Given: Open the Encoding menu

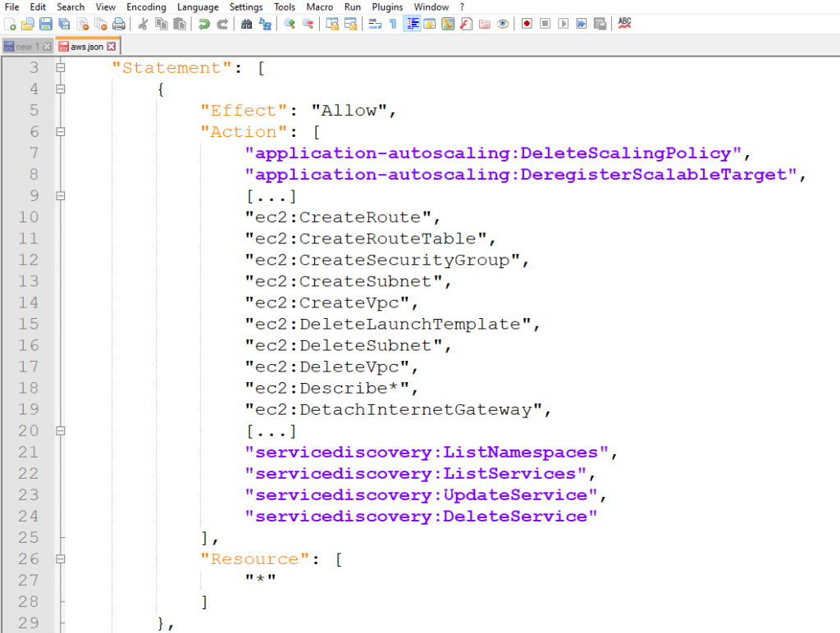Looking at the screenshot, I should click(146, 7).
